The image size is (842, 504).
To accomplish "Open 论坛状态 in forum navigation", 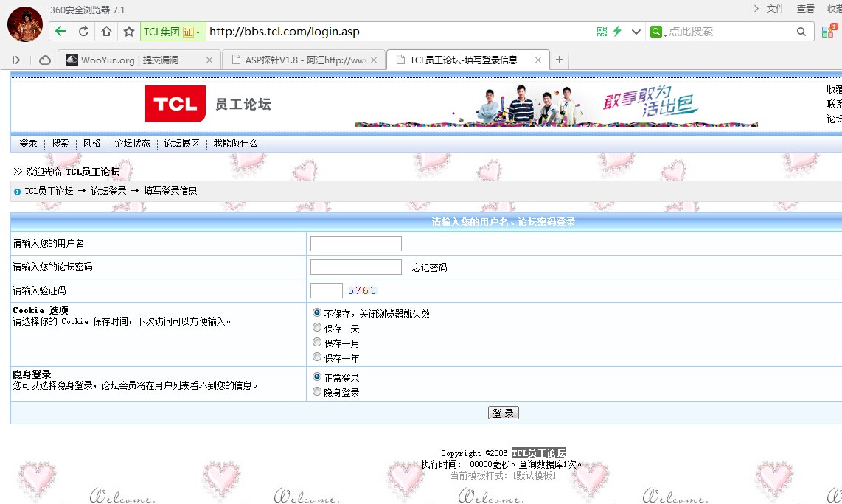I will tap(132, 143).
